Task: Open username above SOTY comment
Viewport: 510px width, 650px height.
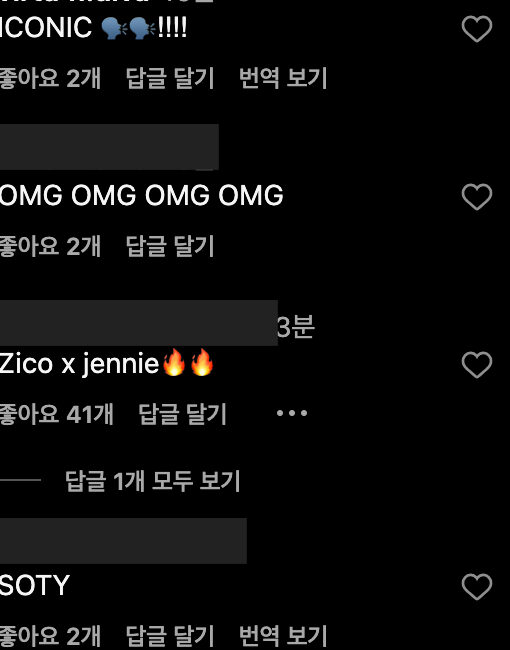Action: pos(123,541)
